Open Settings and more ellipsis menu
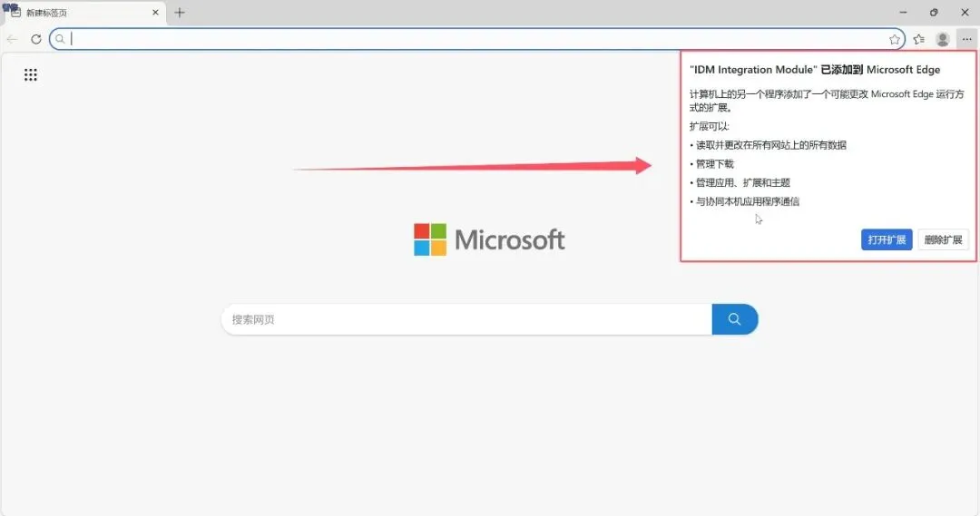 point(967,39)
